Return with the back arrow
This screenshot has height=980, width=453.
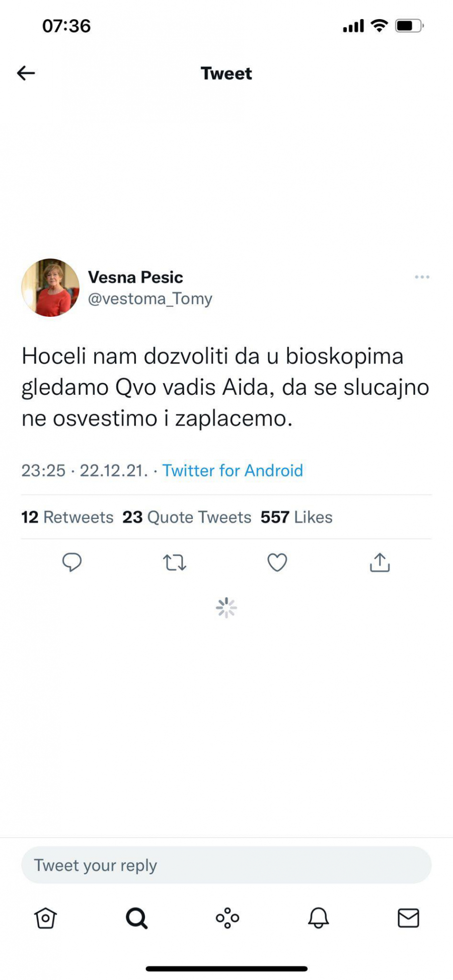coord(26,73)
